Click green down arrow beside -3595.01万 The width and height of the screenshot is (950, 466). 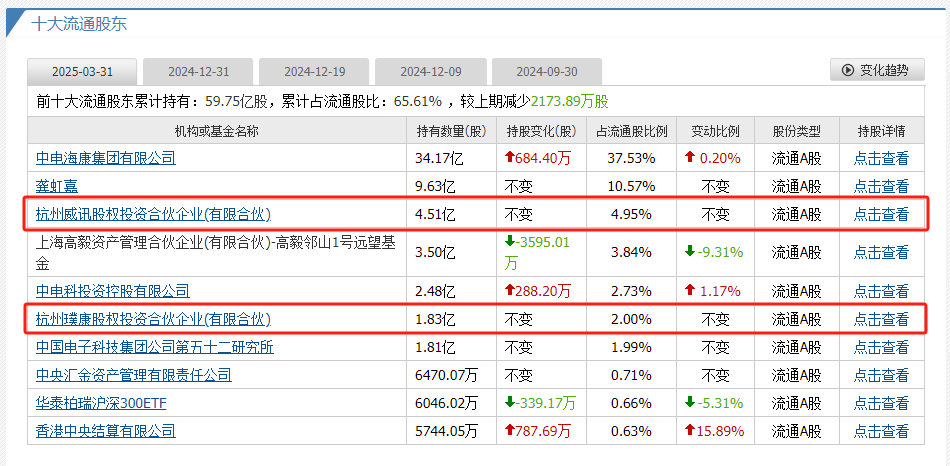pos(509,241)
